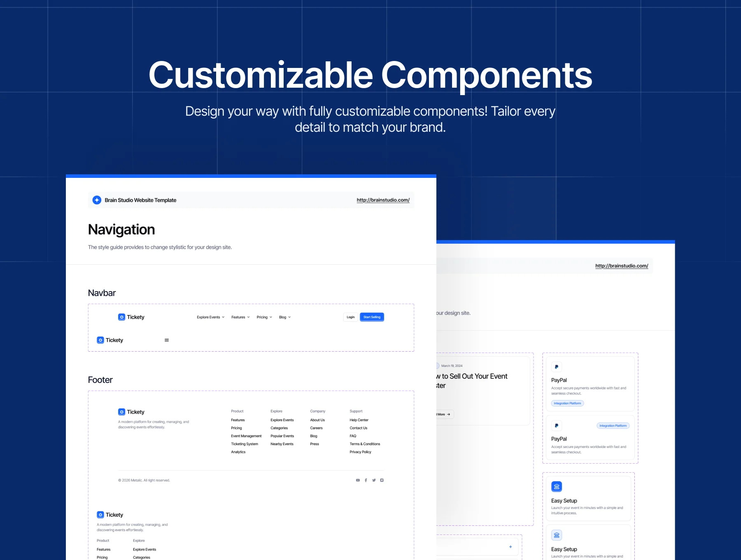Viewport: 741px width, 560px height.
Task: Open the Instagram icon in the footer
Action: (x=382, y=480)
